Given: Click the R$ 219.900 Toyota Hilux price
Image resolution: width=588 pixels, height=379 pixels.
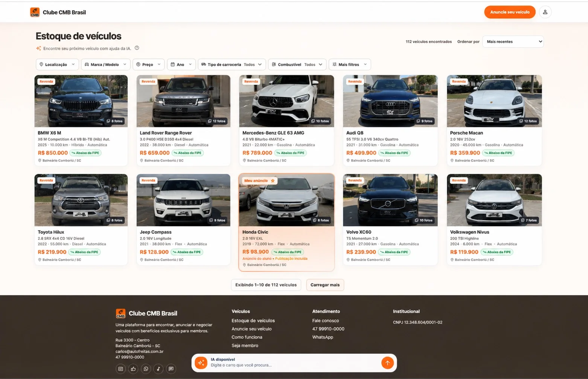Looking at the screenshot, I should pos(52,252).
